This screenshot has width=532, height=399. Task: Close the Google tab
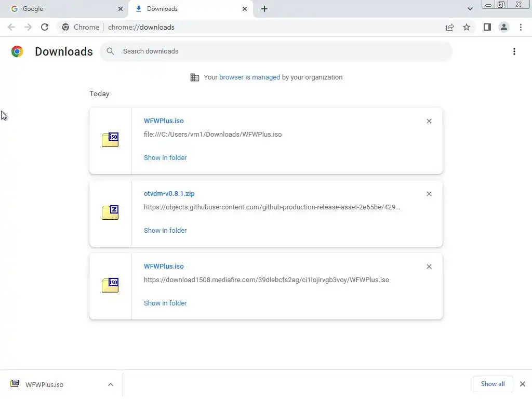(x=121, y=9)
